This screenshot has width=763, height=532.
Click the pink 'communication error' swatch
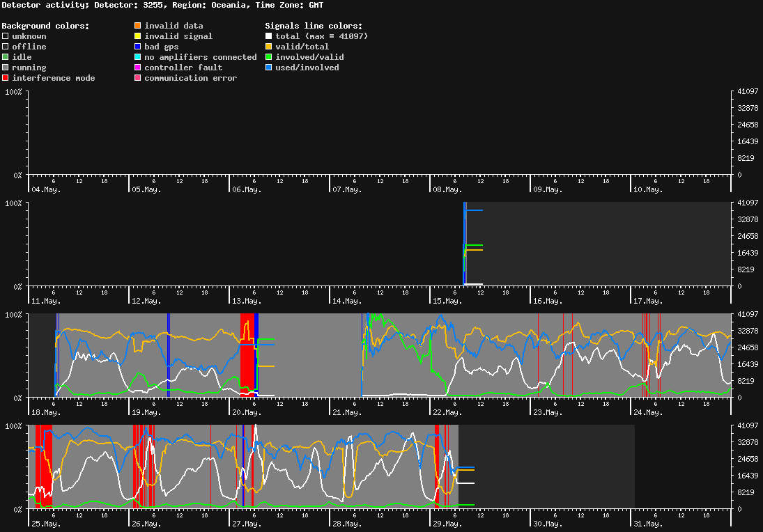point(138,78)
